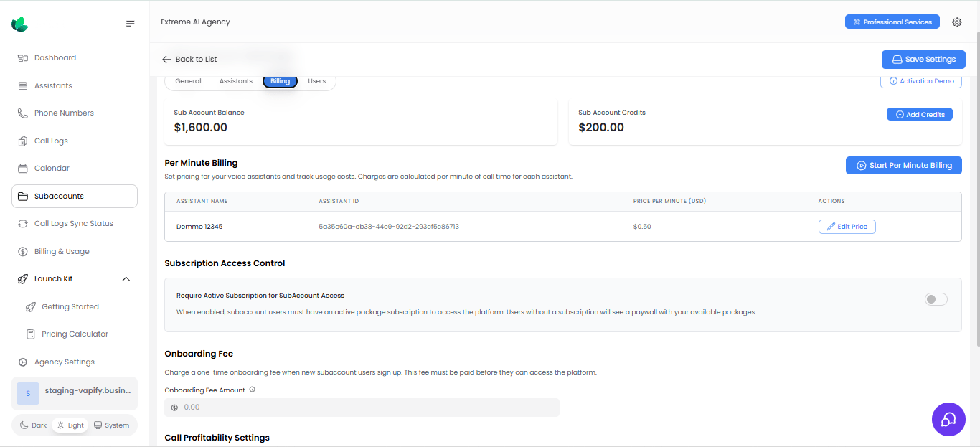The height and width of the screenshot is (447, 980).
Task: Click the back arrow icon
Action: (x=166, y=60)
